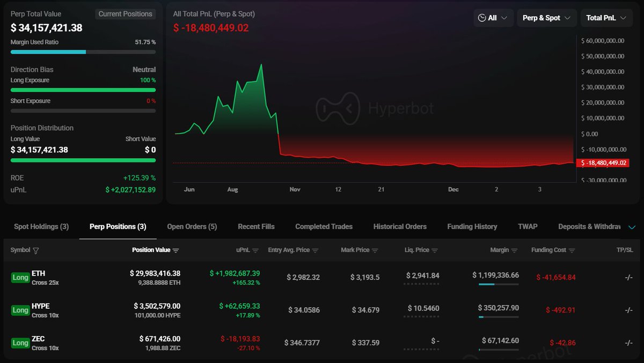Click the Margin Used Ratio bar
Image resolution: width=644 pixels, height=363 pixels.
click(83, 52)
